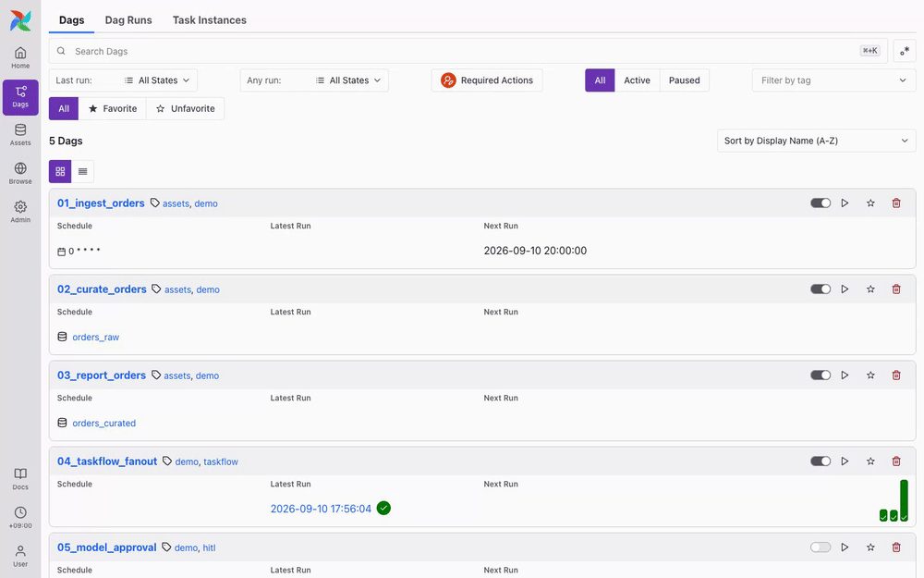This screenshot has height=578, width=924.
Task: Click Required Actions button
Action: (x=487, y=80)
